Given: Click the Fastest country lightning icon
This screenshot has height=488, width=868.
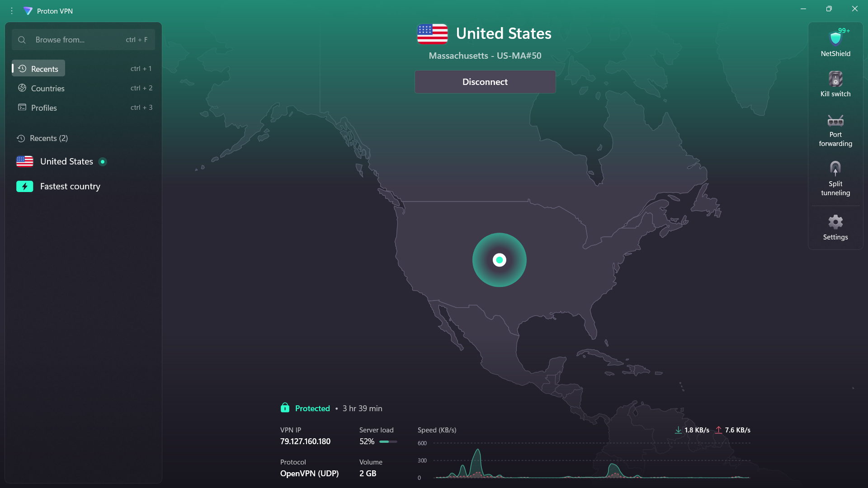Looking at the screenshot, I should 25,186.
